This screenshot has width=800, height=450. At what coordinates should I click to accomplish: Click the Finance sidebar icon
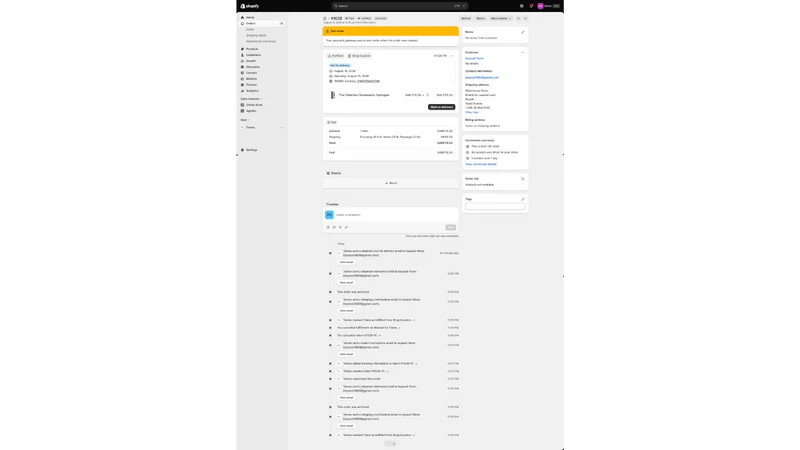242,85
